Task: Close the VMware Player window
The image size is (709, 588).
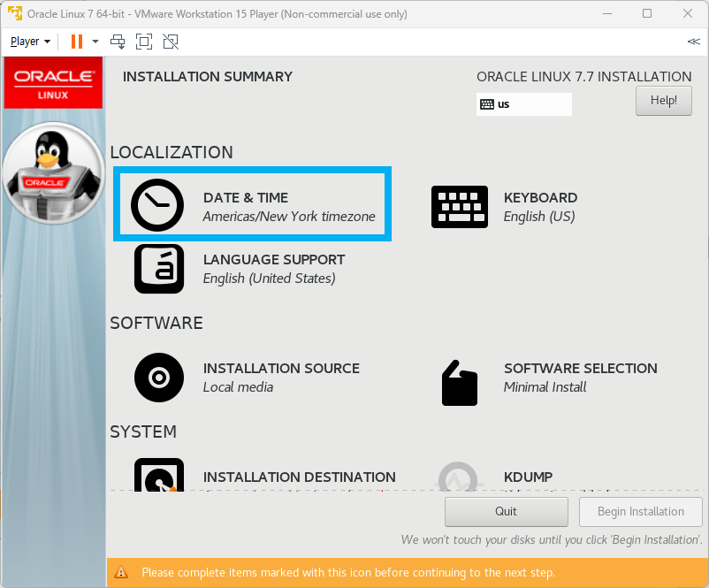Action: point(688,13)
